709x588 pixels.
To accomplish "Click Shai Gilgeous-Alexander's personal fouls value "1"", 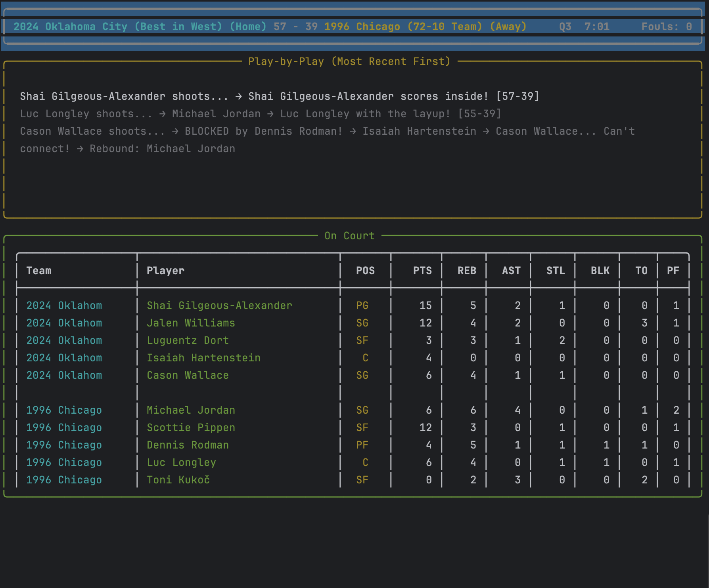I will [x=676, y=305].
